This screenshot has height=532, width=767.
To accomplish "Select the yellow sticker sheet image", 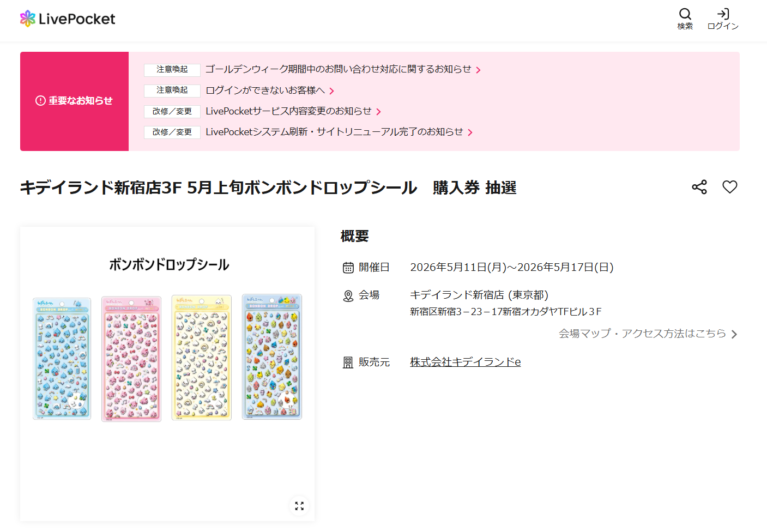I will [x=202, y=358].
